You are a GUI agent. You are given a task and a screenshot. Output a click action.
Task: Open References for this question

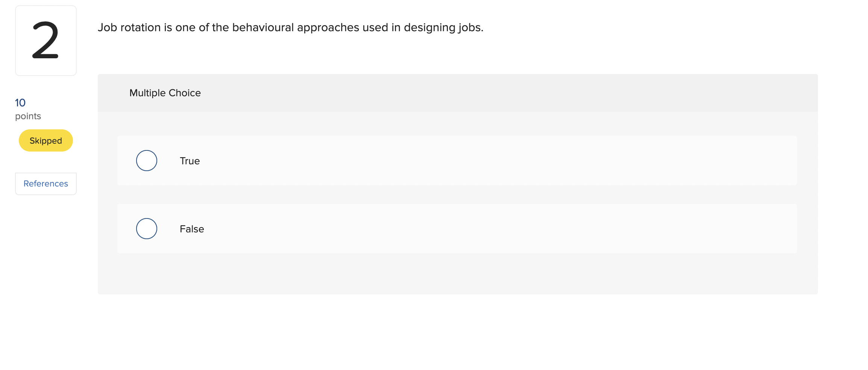[46, 183]
